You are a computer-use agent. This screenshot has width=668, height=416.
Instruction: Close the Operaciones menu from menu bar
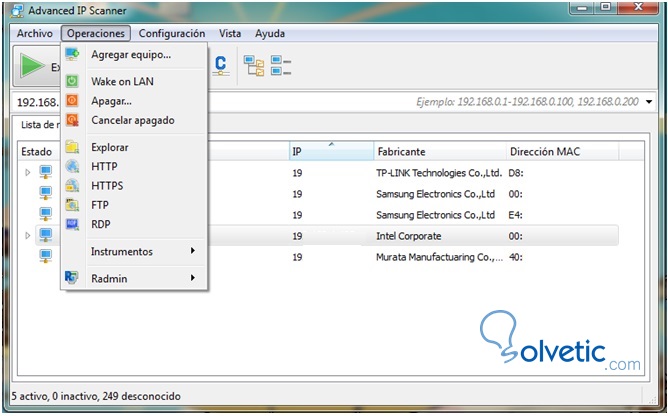tap(96, 33)
